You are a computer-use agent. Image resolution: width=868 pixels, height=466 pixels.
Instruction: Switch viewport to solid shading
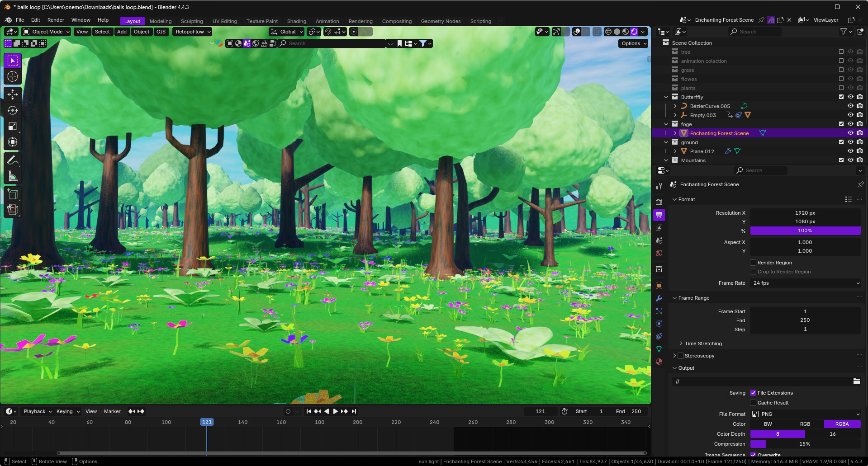pyautogui.click(x=617, y=32)
